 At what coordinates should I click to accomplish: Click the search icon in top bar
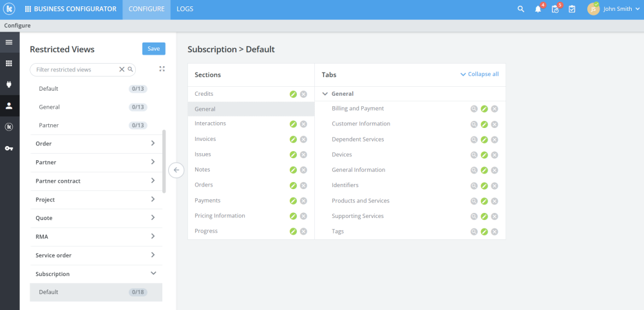pyautogui.click(x=521, y=9)
